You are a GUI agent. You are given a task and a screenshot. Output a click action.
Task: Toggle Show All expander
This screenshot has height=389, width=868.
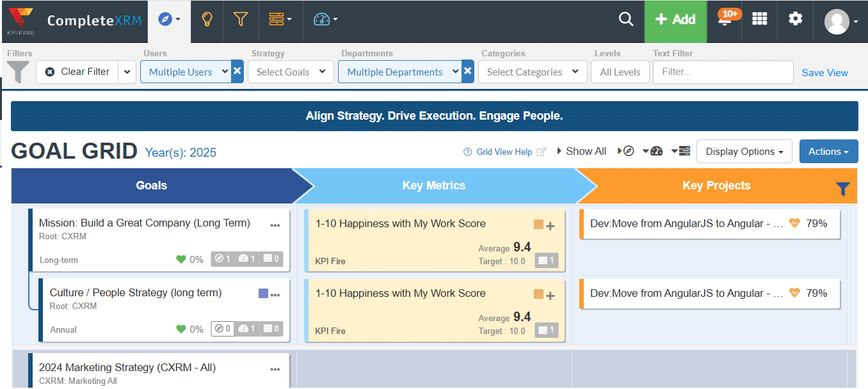[581, 151]
